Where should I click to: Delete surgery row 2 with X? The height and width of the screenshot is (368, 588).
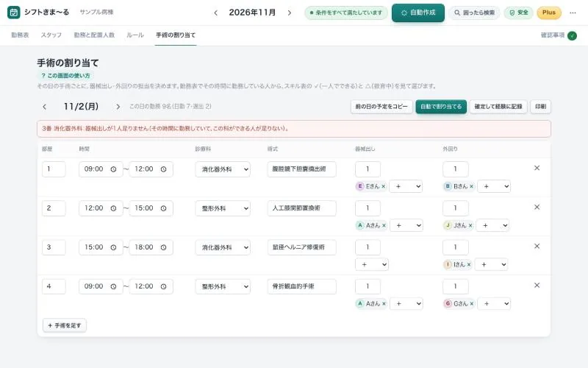coord(537,207)
